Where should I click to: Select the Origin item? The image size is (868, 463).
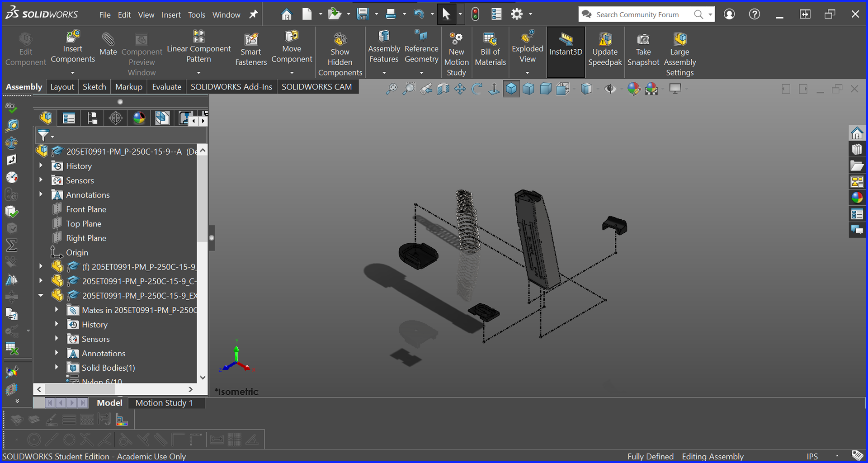pyautogui.click(x=77, y=252)
